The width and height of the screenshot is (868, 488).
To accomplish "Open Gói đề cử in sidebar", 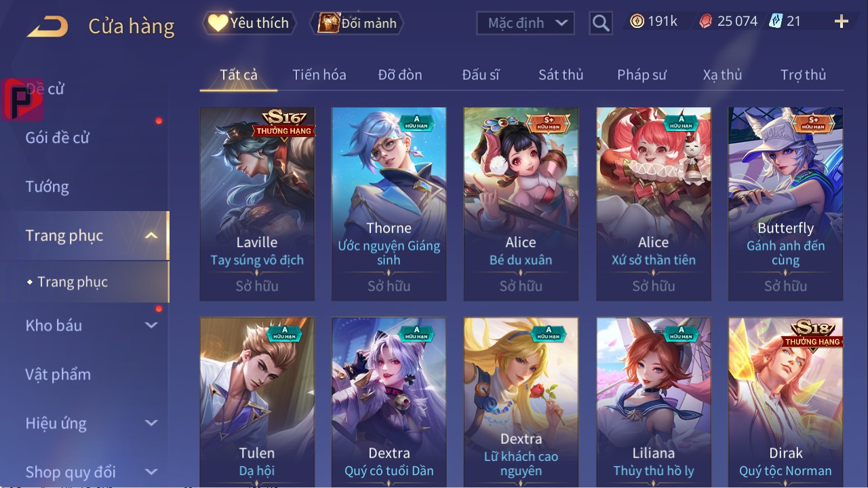I will [58, 138].
